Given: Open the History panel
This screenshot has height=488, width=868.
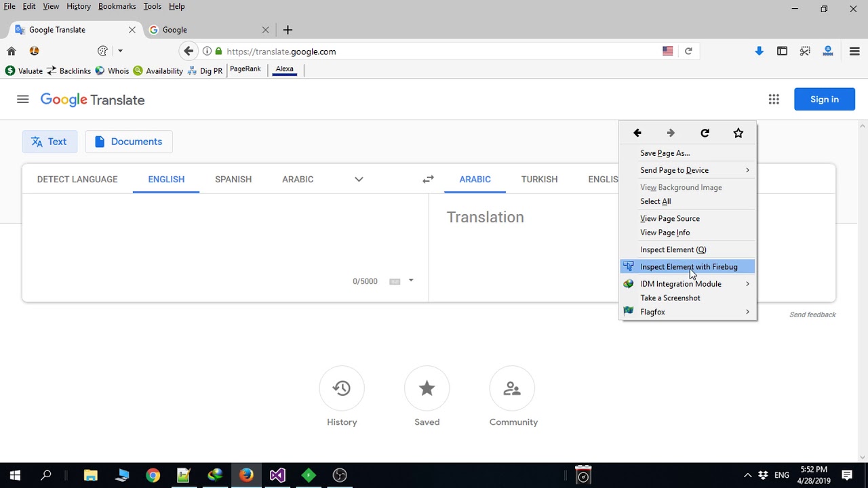Looking at the screenshot, I should 342,388.
